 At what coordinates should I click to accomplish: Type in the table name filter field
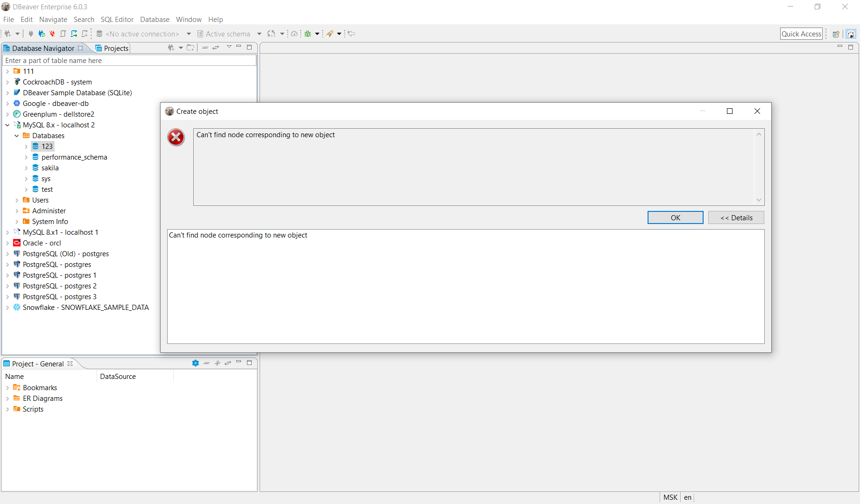[x=128, y=60]
